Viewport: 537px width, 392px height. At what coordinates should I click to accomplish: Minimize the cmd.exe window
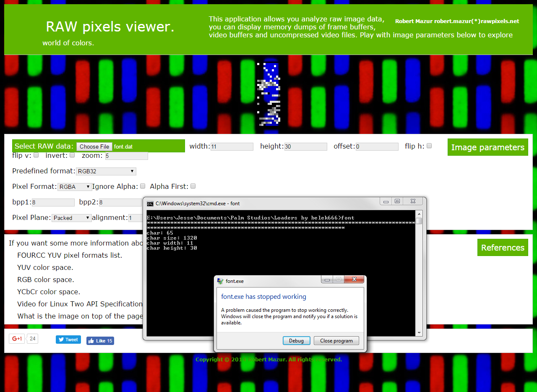coord(386,201)
